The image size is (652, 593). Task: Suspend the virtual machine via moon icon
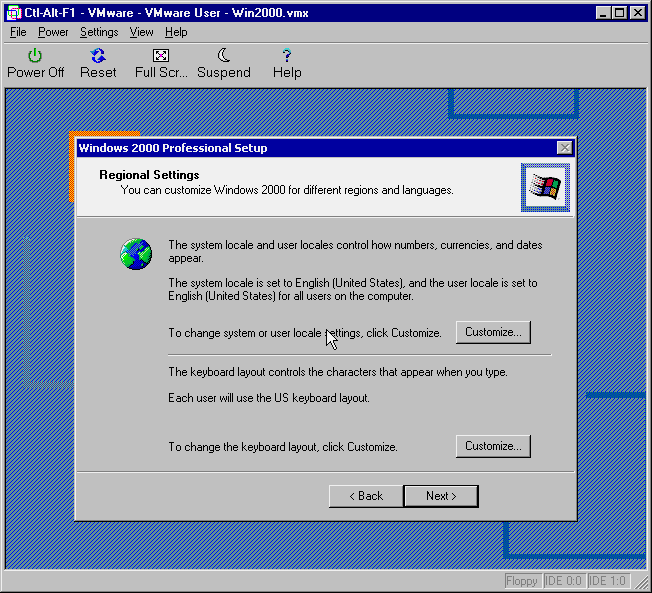(224, 56)
